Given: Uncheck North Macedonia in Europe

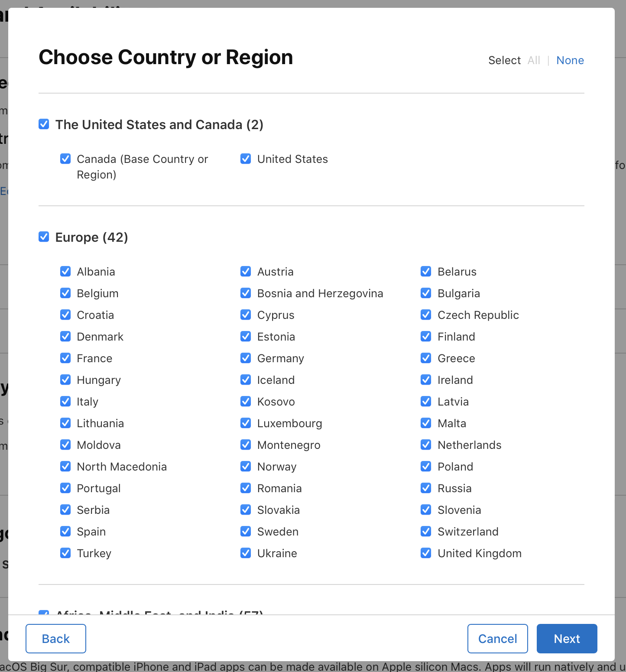Looking at the screenshot, I should (65, 466).
